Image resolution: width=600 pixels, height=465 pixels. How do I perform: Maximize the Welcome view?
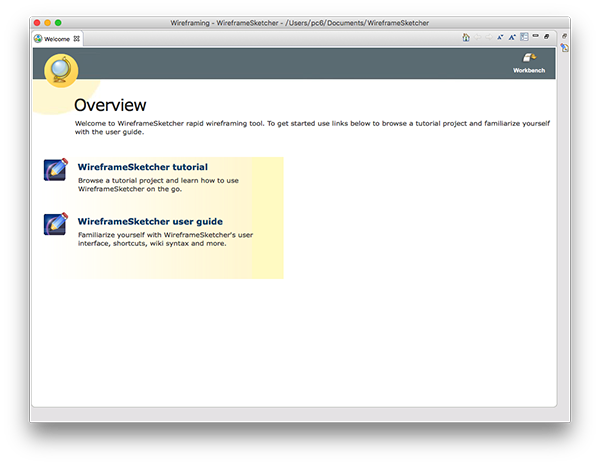[x=546, y=36]
